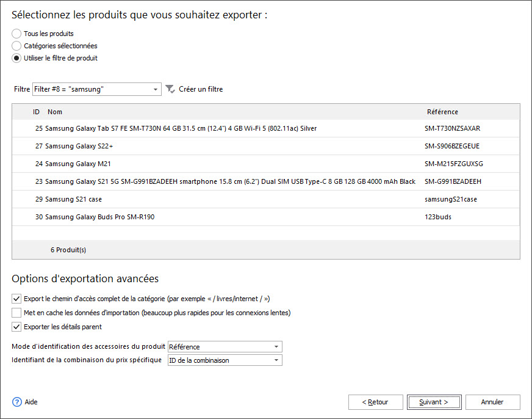The width and height of the screenshot is (532, 419).
Task: Choose 'Catégories sélectionnées' radio option
Action: pyautogui.click(x=16, y=46)
